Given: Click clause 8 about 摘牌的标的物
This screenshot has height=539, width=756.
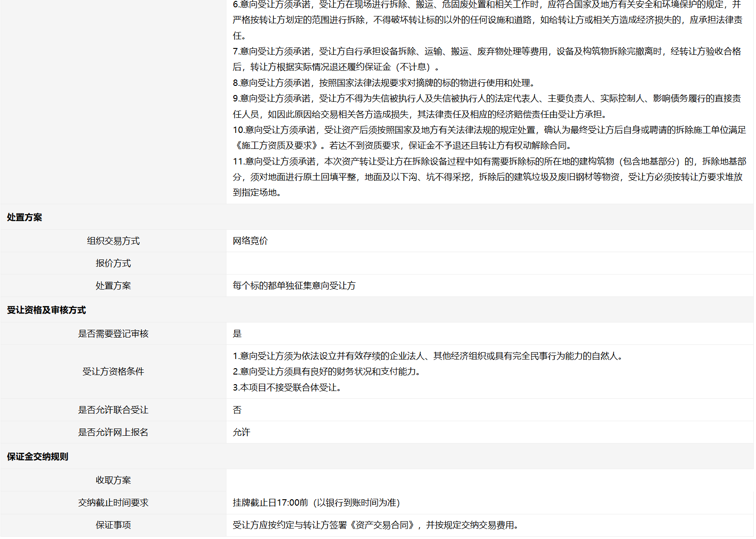Looking at the screenshot, I should pyautogui.click(x=383, y=83).
